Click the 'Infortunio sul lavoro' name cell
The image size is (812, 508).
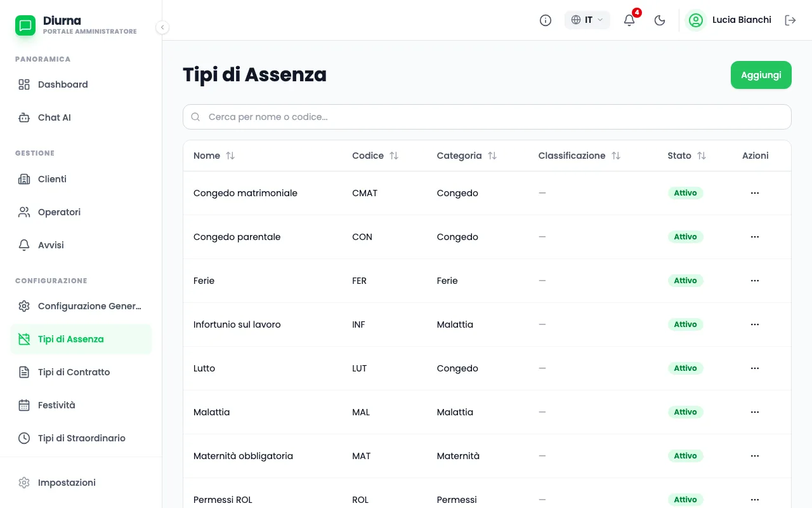pyautogui.click(x=237, y=324)
